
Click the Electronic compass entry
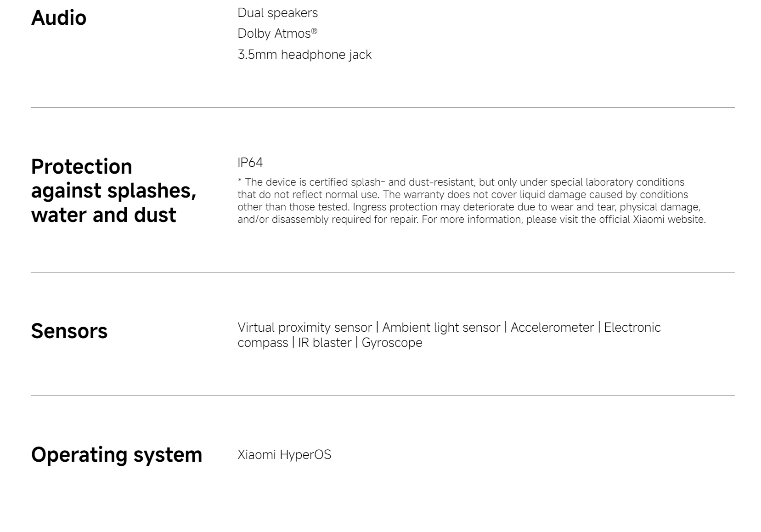coord(632,328)
